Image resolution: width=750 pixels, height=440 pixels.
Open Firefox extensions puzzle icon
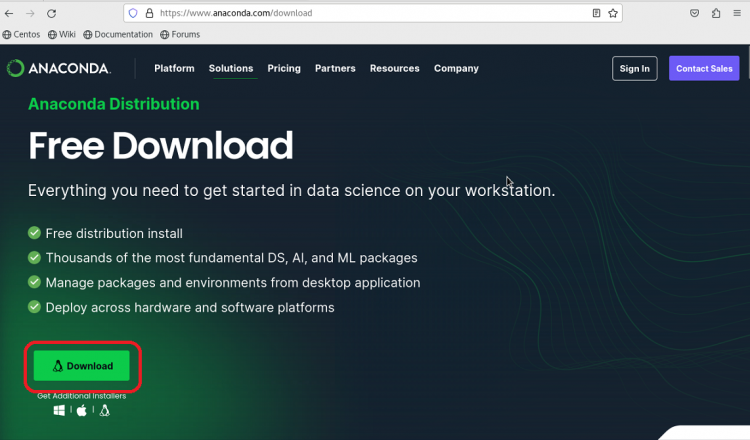(716, 14)
